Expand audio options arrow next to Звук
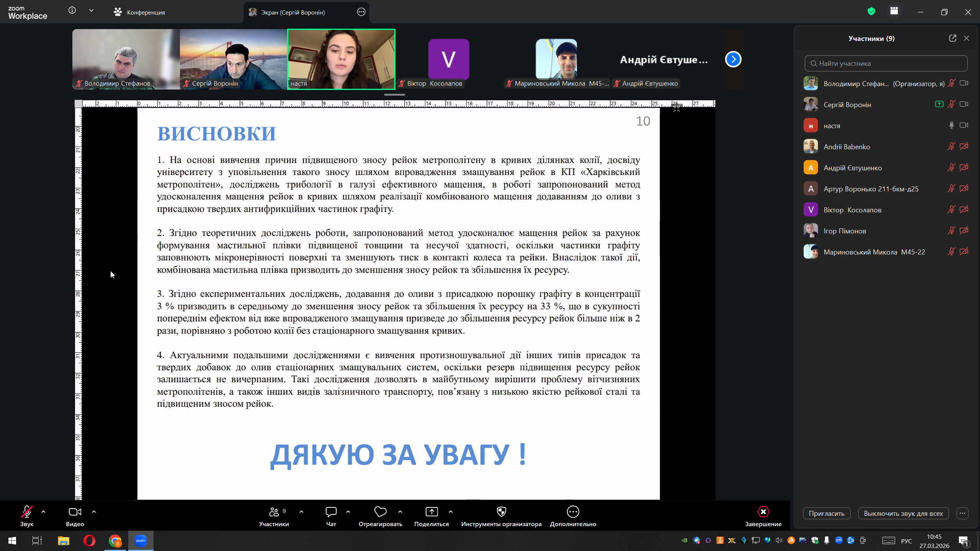The width and height of the screenshot is (980, 551). [x=43, y=512]
